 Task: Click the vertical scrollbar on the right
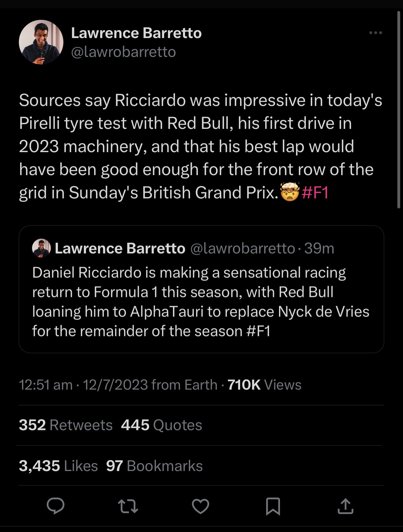[399, 110]
